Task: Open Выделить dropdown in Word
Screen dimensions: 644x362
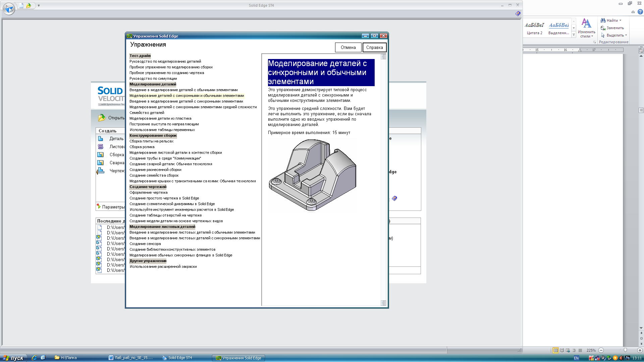Action: [614, 35]
